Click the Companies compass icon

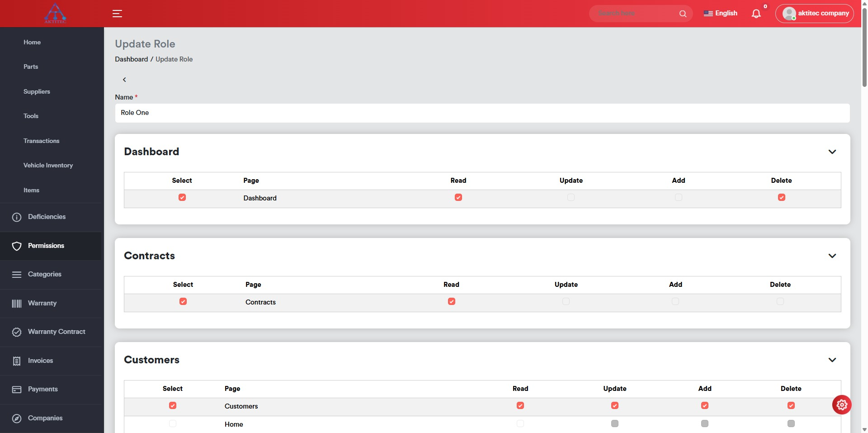(17, 419)
